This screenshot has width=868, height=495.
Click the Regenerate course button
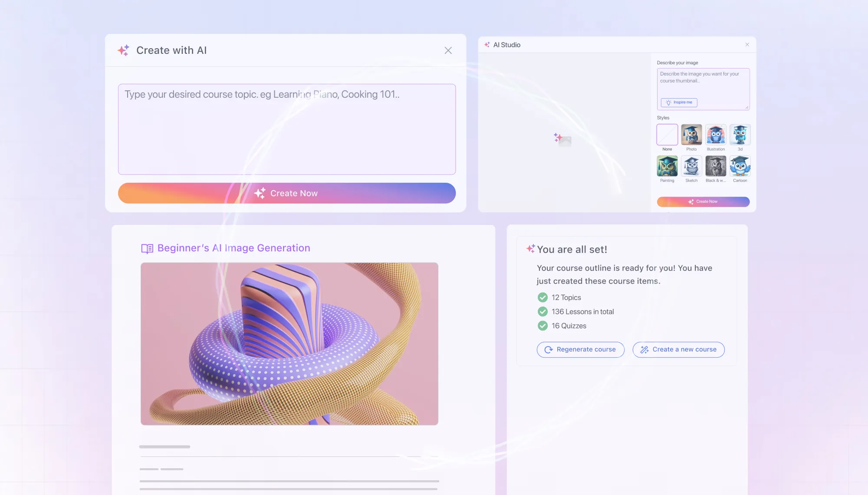(580, 350)
